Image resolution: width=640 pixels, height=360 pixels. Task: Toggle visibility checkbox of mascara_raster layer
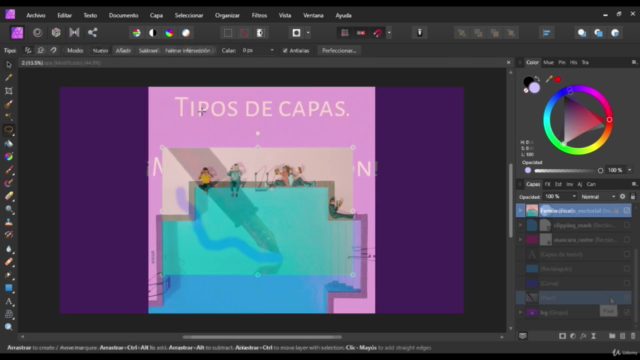click(x=627, y=240)
